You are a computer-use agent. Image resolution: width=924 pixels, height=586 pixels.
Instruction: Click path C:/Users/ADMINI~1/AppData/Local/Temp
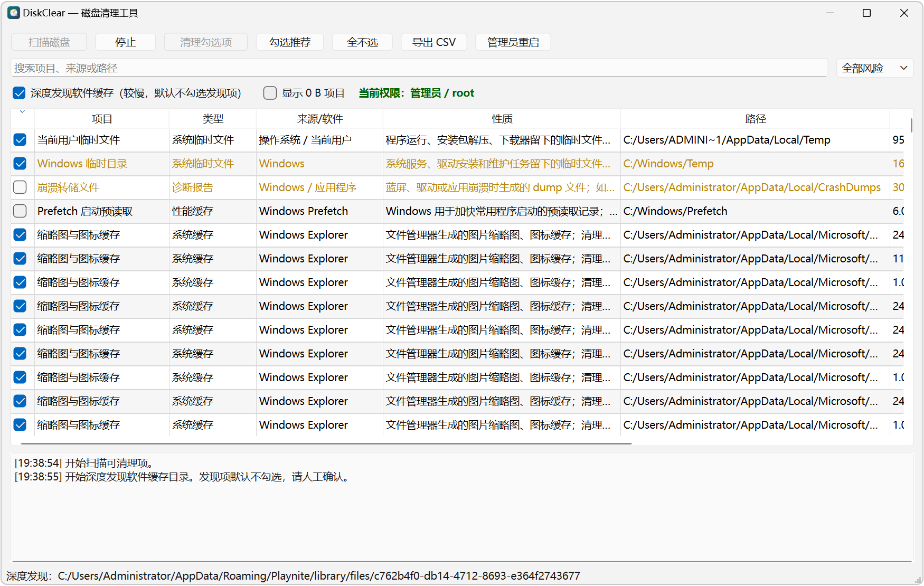point(755,140)
